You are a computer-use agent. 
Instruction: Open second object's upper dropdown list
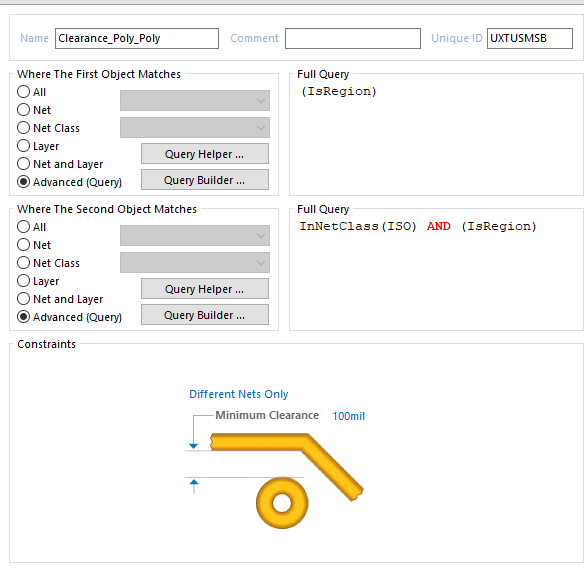point(195,235)
